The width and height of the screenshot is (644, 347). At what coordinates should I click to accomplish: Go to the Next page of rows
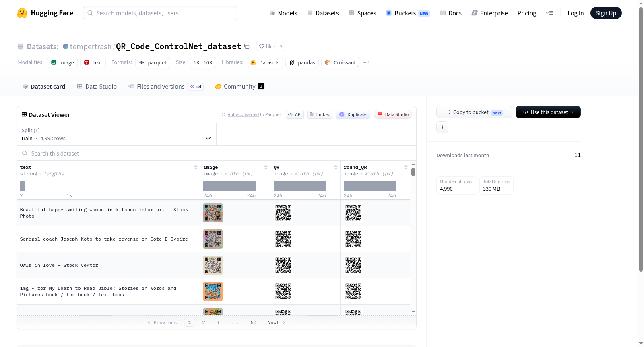click(x=277, y=322)
